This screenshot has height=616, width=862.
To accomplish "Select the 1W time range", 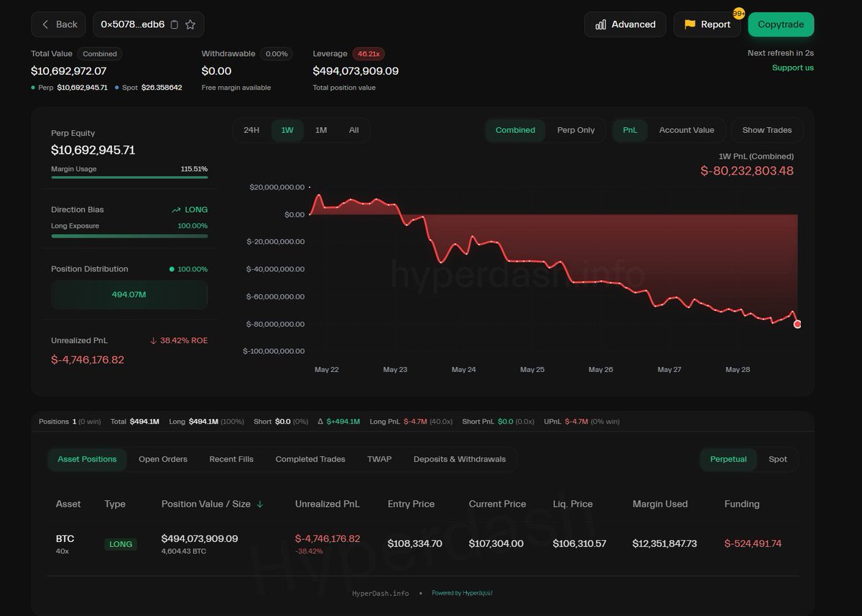I will click(287, 130).
